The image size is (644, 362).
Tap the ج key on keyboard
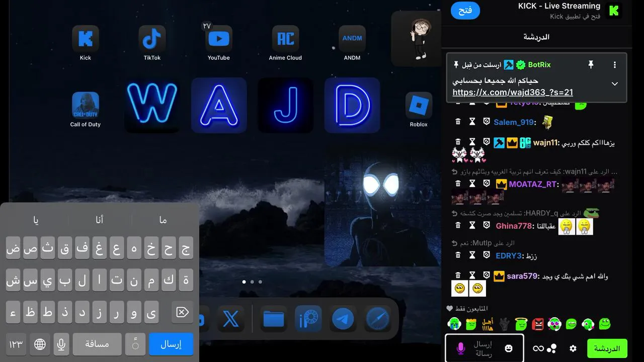tap(186, 248)
